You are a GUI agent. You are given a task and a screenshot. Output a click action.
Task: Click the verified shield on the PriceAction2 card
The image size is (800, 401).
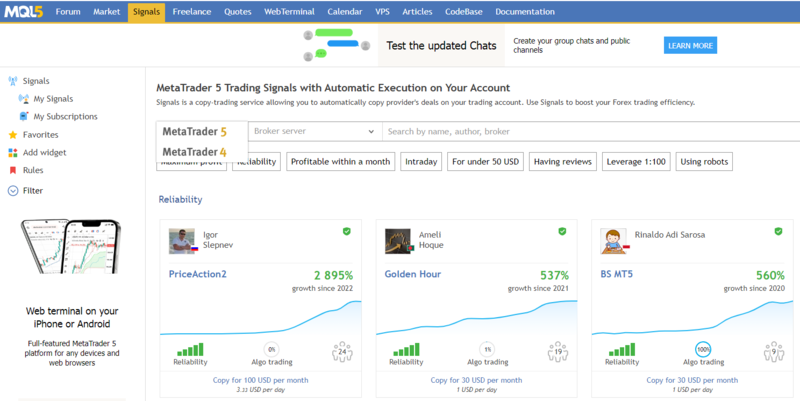[346, 232]
